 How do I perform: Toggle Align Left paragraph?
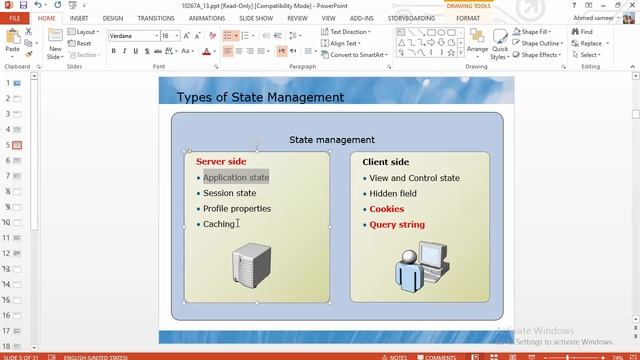pyautogui.click(x=228, y=51)
